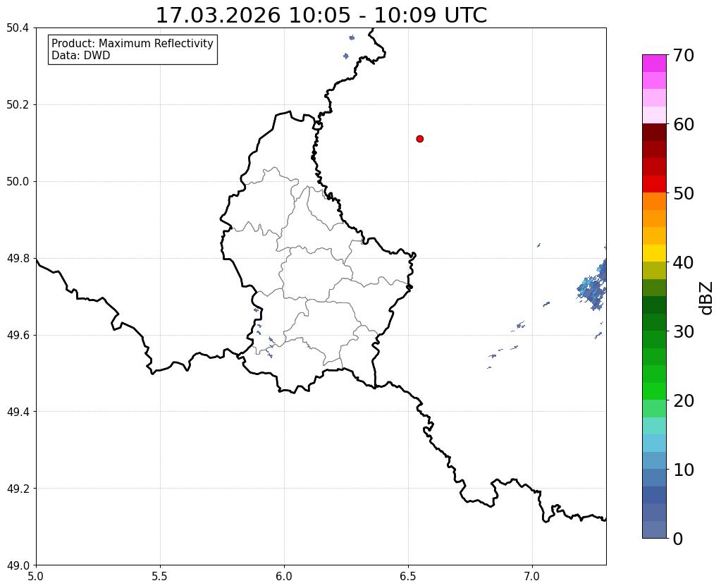Click the 10 label on the colorbar
Viewport: 721px width, 588px height.
(683, 470)
